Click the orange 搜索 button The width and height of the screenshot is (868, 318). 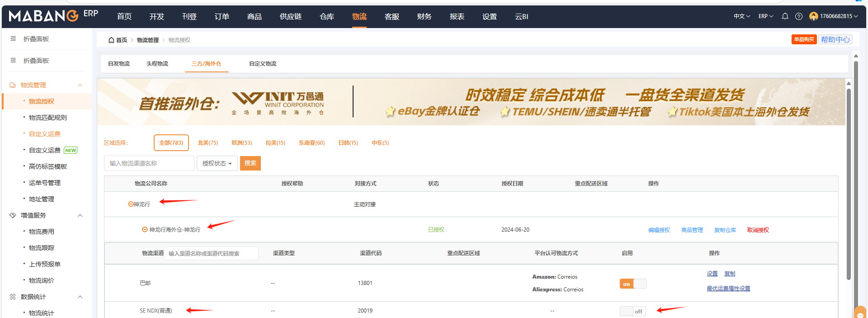[x=250, y=163]
